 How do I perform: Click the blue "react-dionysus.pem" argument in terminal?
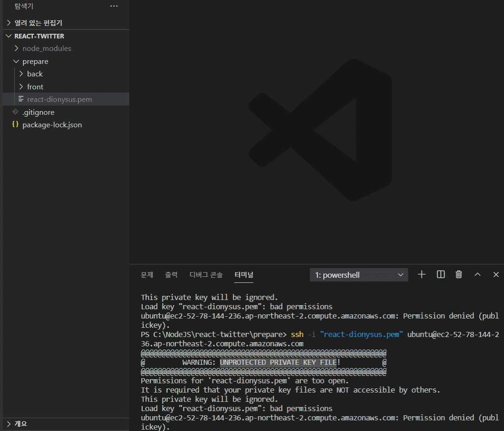[361, 334]
